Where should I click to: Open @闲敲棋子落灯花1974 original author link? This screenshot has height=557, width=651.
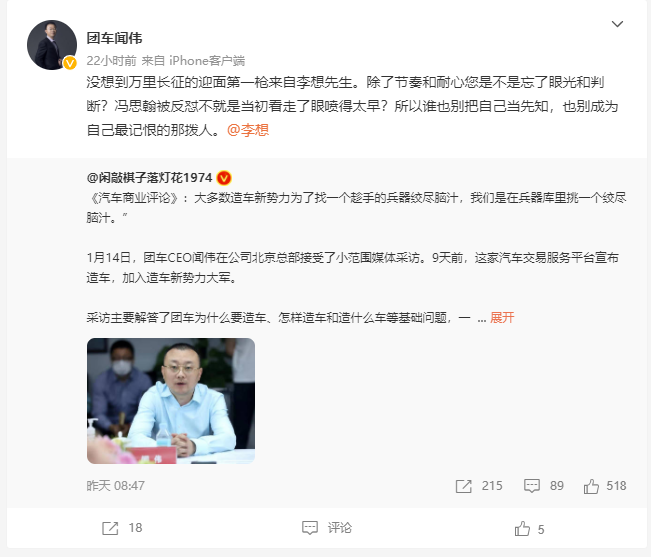[149, 178]
